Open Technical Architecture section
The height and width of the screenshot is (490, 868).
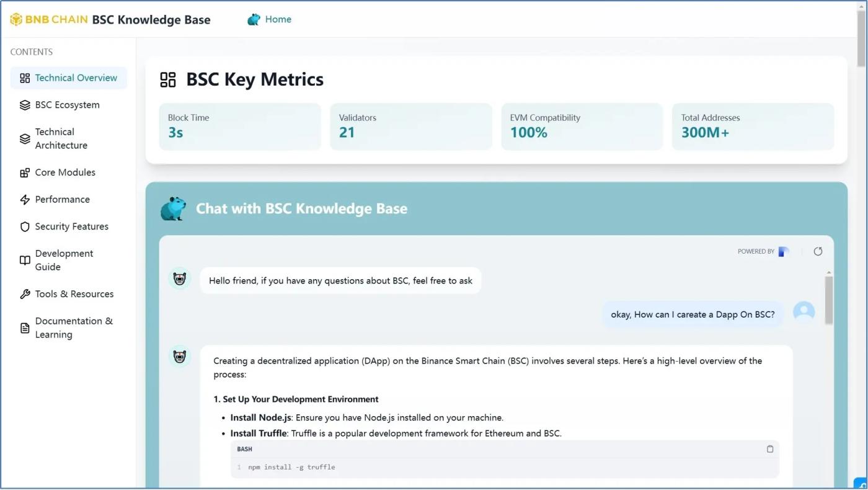pos(61,139)
